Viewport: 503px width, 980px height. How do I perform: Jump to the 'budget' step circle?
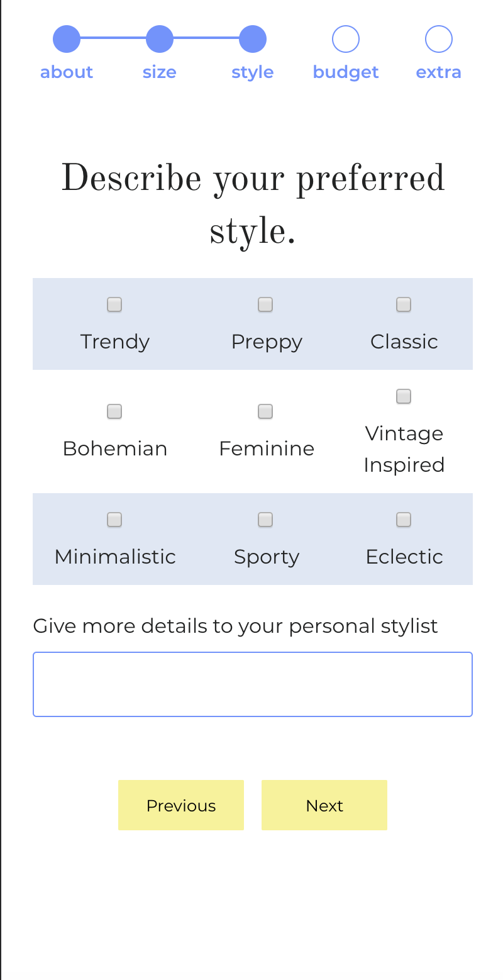point(346,39)
